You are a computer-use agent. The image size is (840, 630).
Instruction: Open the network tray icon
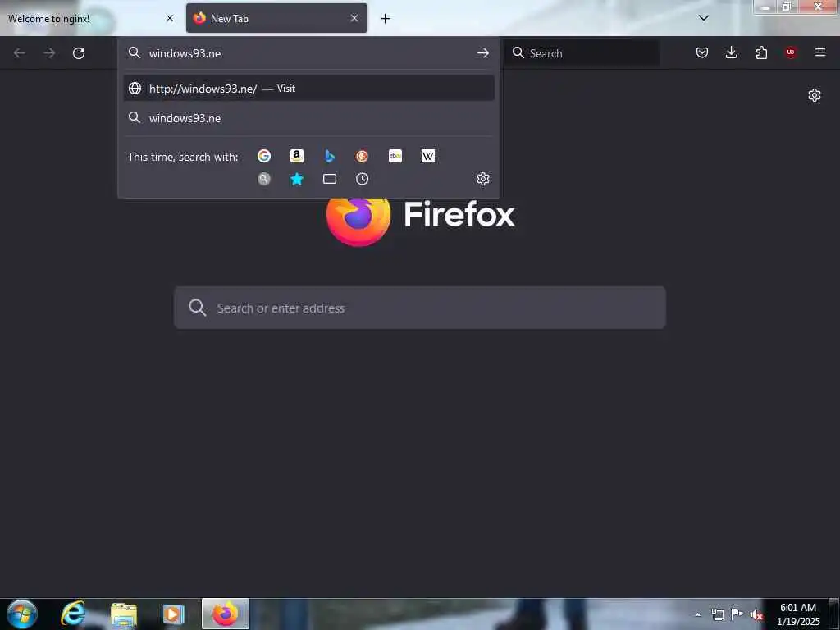717,615
